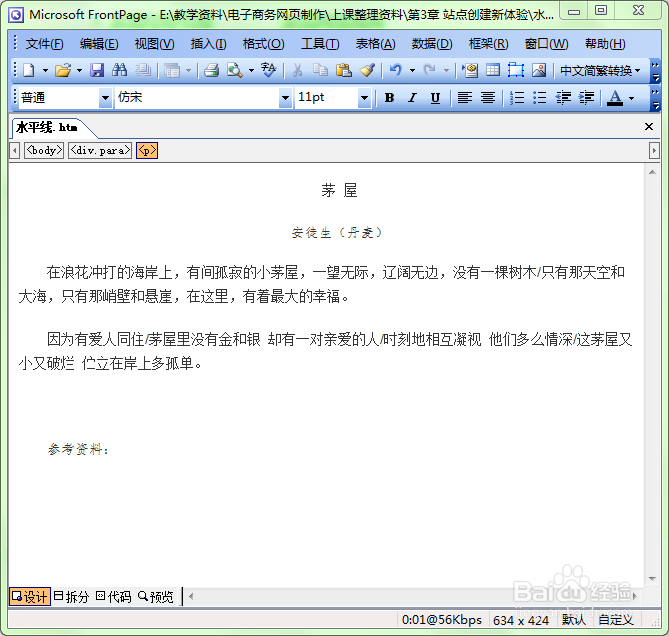Click the Web Component icon
Image resolution: width=669 pixels, height=636 pixels.
point(470,70)
